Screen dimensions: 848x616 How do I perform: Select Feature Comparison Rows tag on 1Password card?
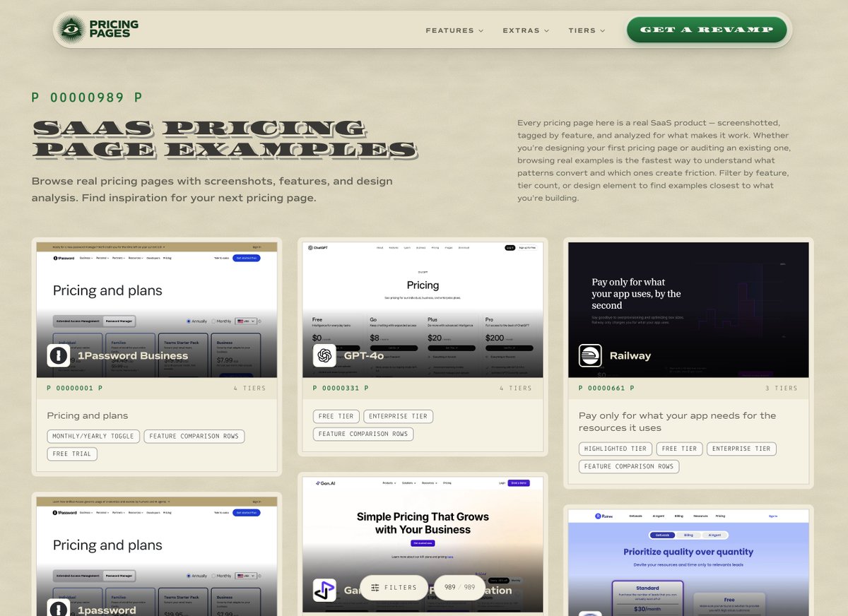[194, 436]
